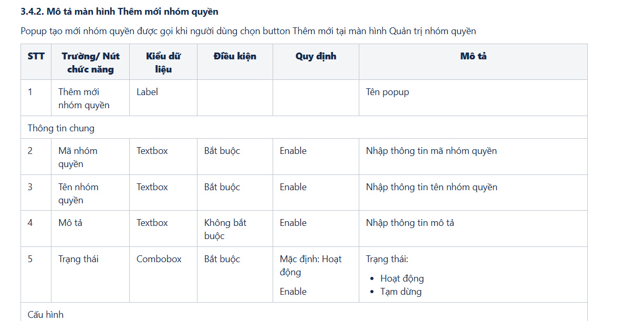This screenshot has width=644, height=321.
Task: Click "Nhập thông tin mã nhóm quyền" text
Action: 431,151
